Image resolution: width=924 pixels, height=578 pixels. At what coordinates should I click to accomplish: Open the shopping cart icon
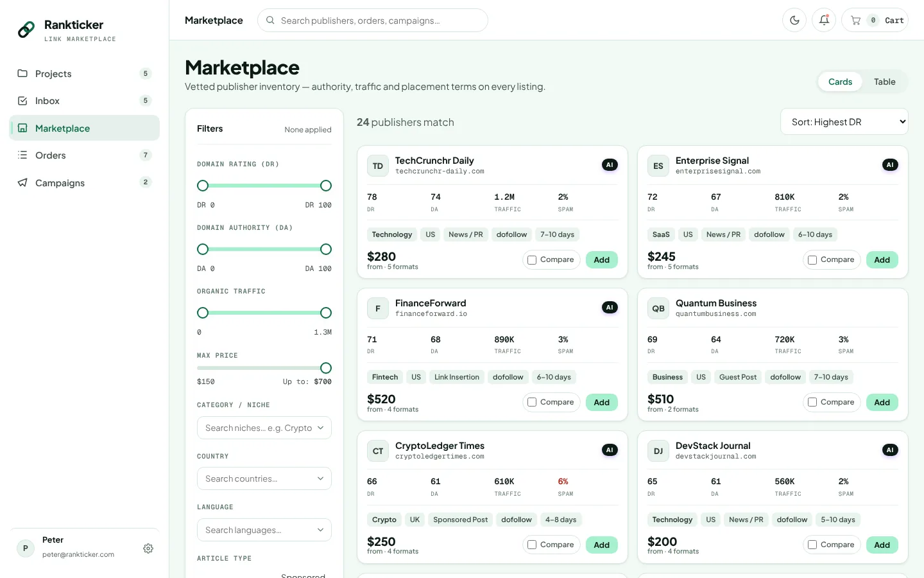click(x=855, y=20)
